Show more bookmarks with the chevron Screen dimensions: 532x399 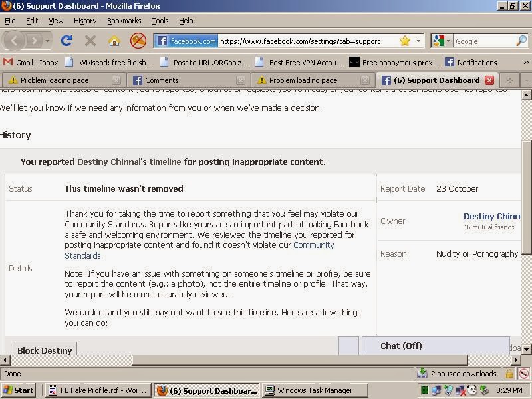click(x=526, y=62)
